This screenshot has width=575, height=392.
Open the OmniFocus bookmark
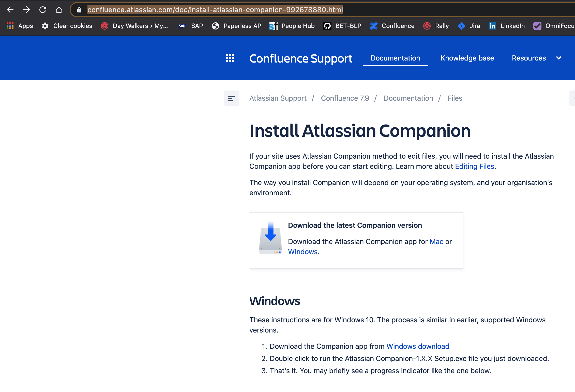tap(553, 26)
